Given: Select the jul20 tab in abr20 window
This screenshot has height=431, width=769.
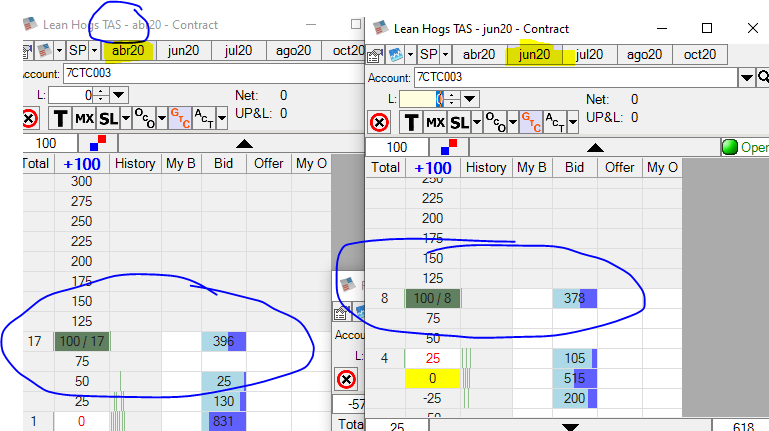Looking at the screenshot, I should tap(238, 51).
